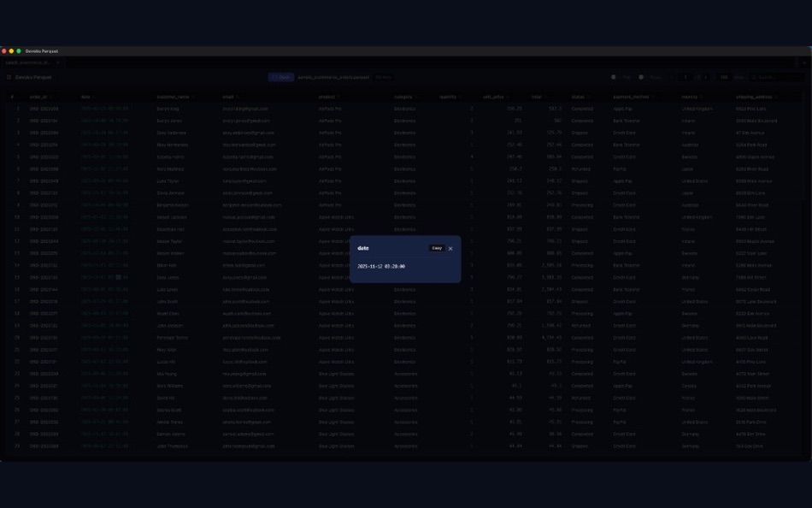Sort the date column using its arrow icon
Screen dimensions: 812x508
pos(93,96)
